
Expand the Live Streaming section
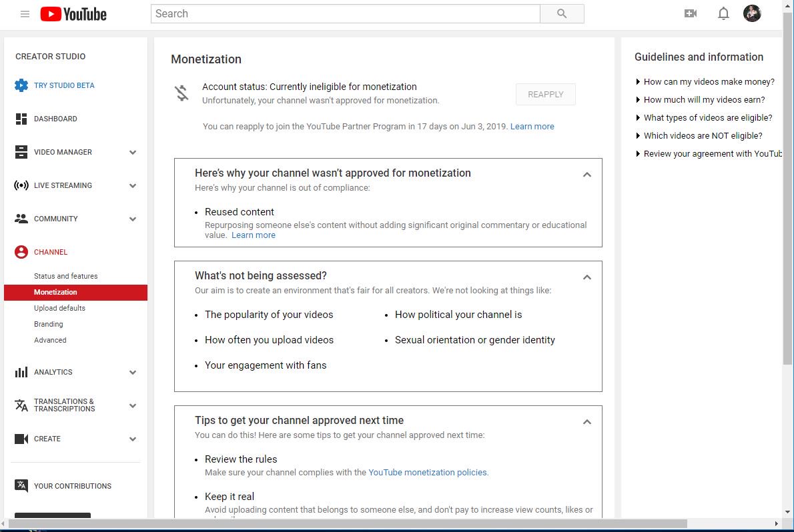(133, 186)
